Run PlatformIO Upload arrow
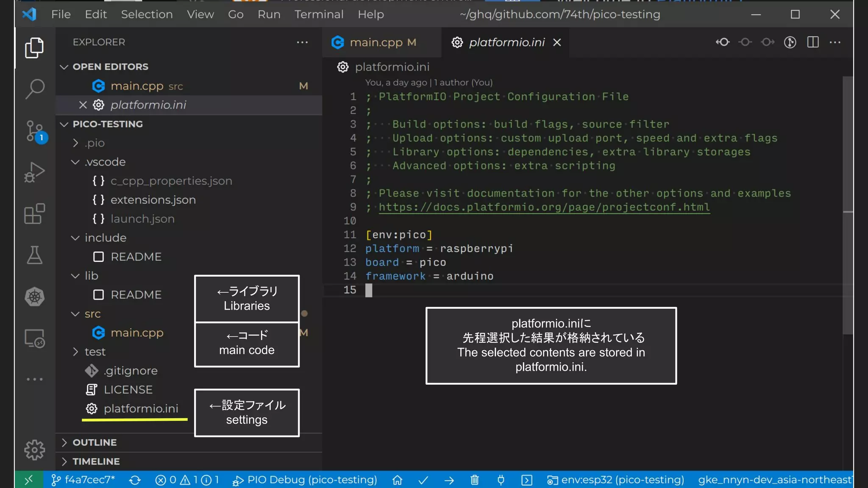The height and width of the screenshot is (488, 868). click(x=449, y=480)
